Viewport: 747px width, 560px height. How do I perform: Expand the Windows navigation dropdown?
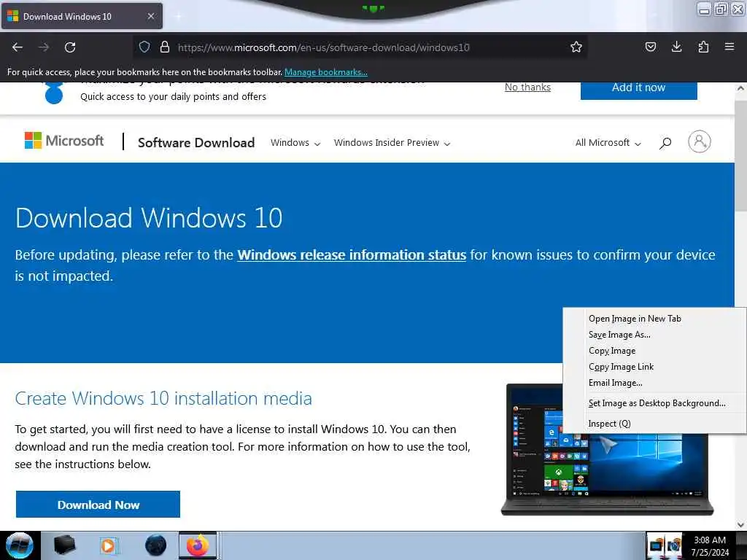point(295,143)
